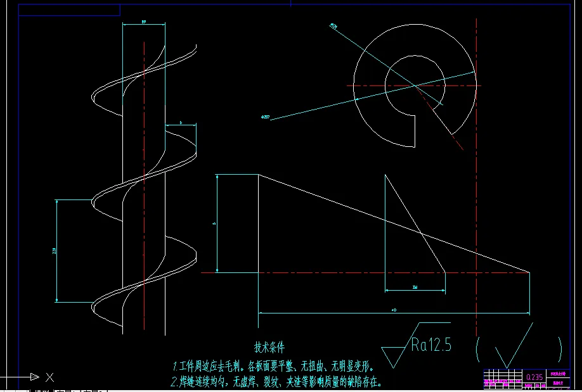582x392 pixels.
Task: Select the surface roughness triangle symbol
Action: pyautogui.click(x=394, y=358)
